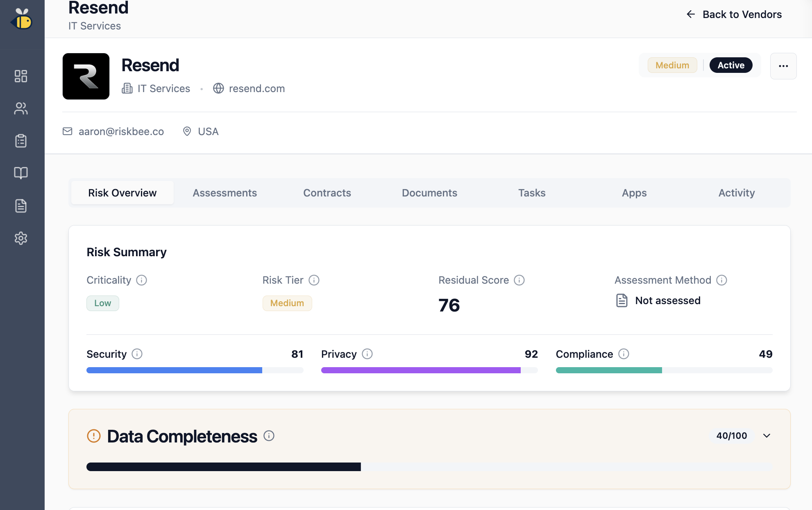The width and height of the screenshot is (812, 510).
Task: Click the Resend vendor logo thumbnail
Action: point(86,76)
